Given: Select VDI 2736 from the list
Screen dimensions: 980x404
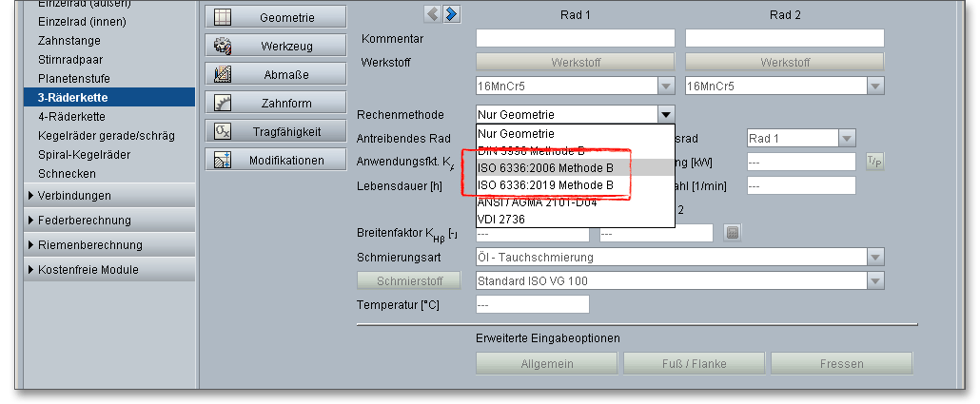Looking at the screenshot, I should tap(501, 219).
